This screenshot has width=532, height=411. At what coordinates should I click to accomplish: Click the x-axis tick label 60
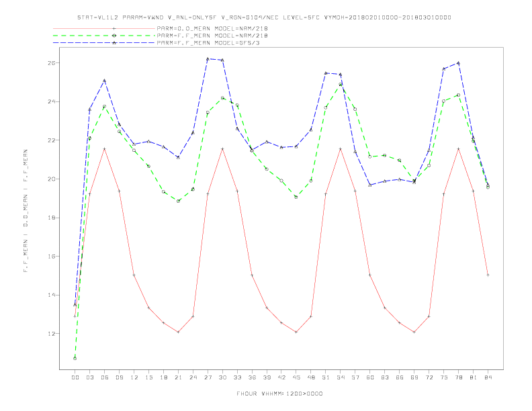370,377
